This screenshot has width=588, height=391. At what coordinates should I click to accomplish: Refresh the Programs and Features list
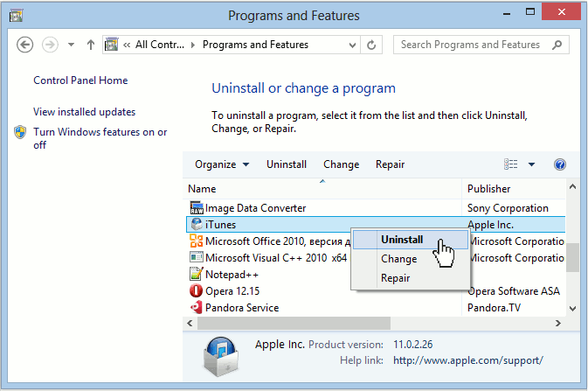371,45
